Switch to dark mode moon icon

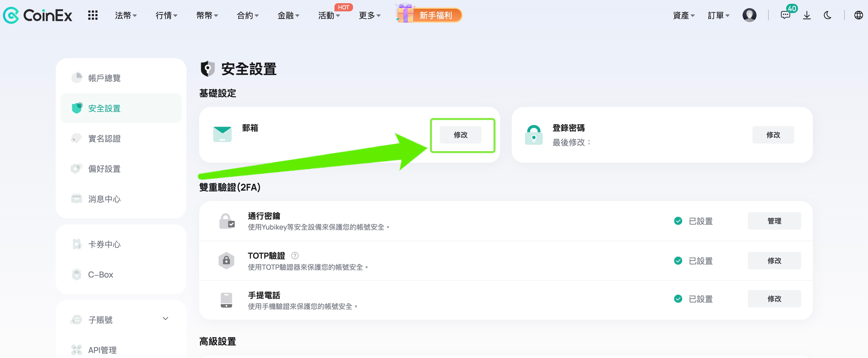[x=827, y=15]
